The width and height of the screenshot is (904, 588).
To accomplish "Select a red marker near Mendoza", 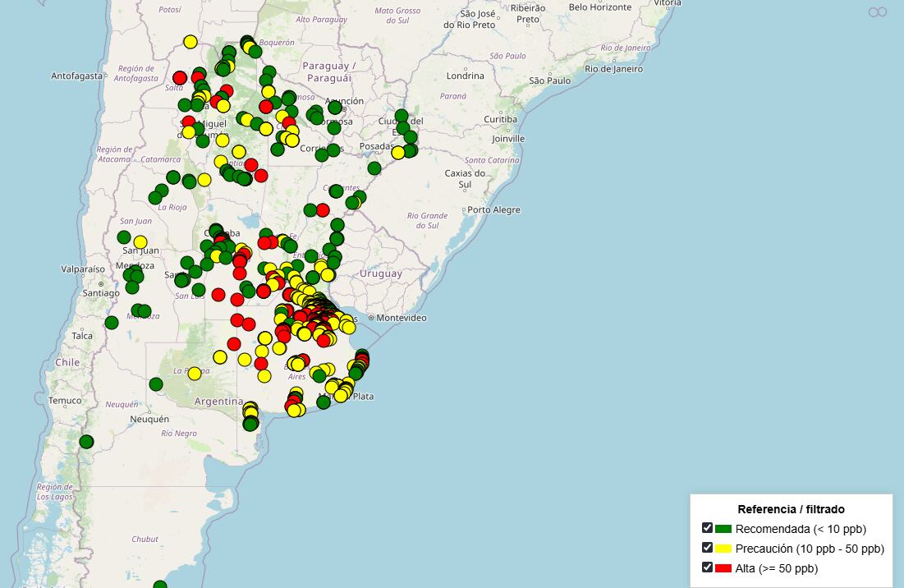I will 218,292.
